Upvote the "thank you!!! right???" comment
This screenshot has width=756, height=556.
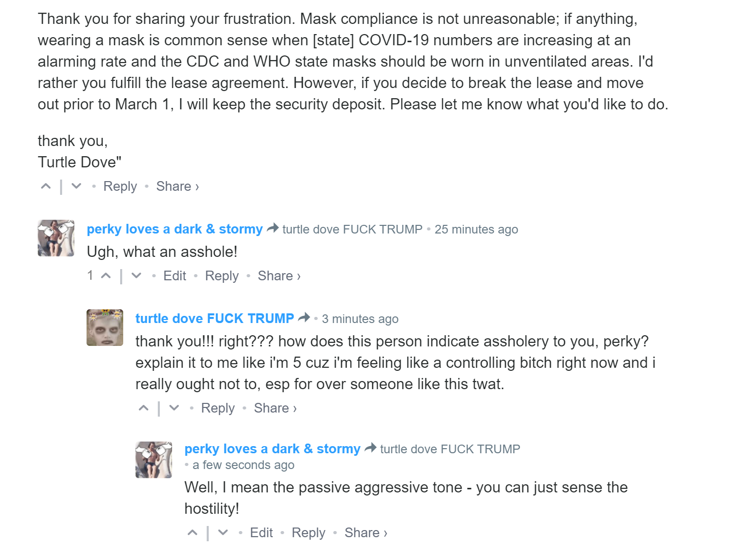click(144, 408)
